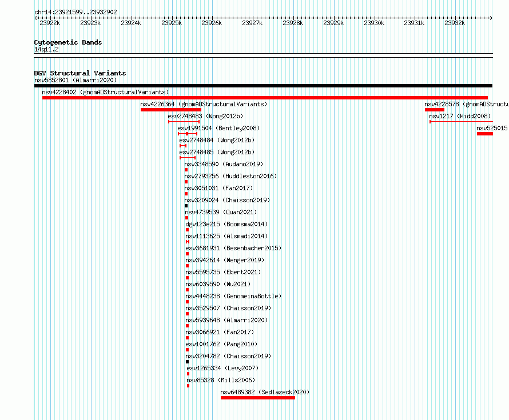509x420 pixels.
Task: Open nsv4228402 gnomAD structural variant label
Action: (x=105, y=92)
